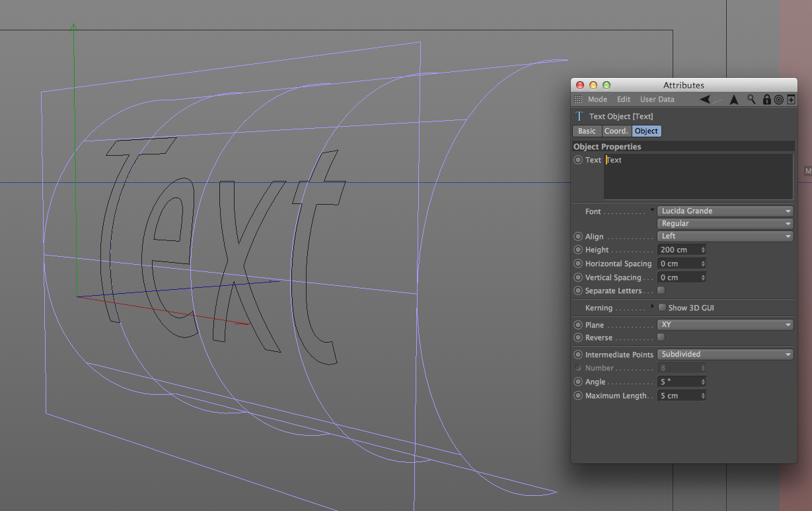Switch to the Coord. tab
The image size is (812, 511).
click(616, 131)
